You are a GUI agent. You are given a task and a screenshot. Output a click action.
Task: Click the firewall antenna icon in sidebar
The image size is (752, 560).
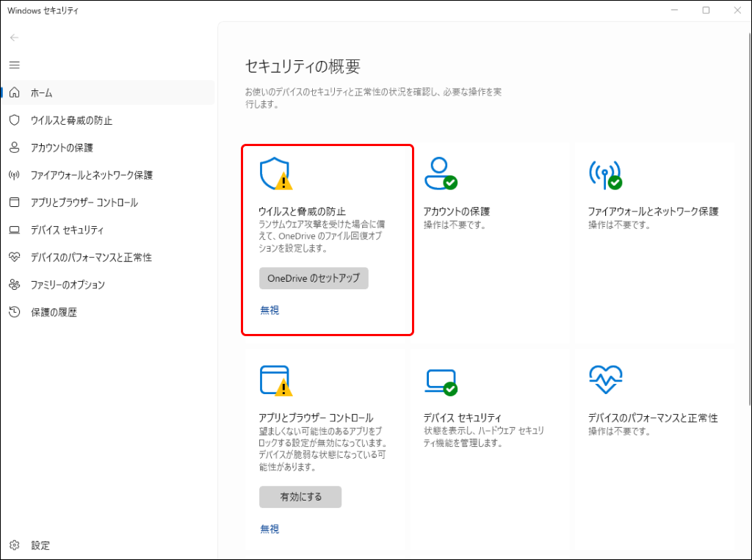click(15, 175)
